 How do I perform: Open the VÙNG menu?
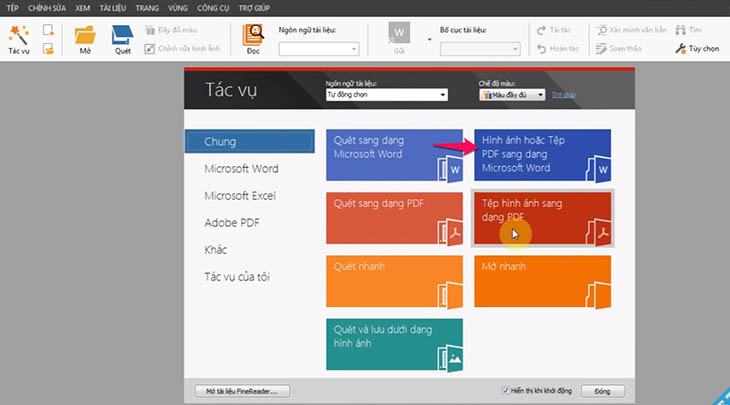click(x=178, y=8)
